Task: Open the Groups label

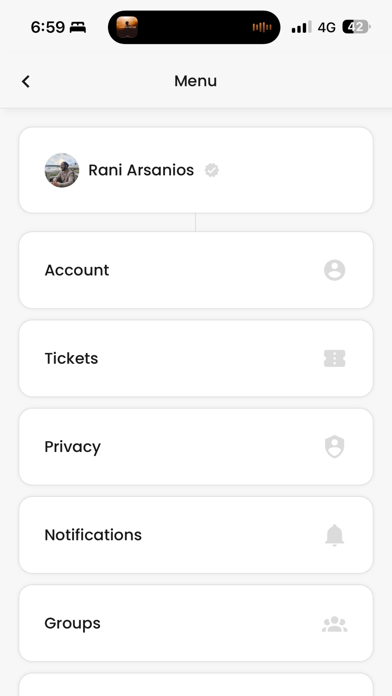Action: (72, 624)
